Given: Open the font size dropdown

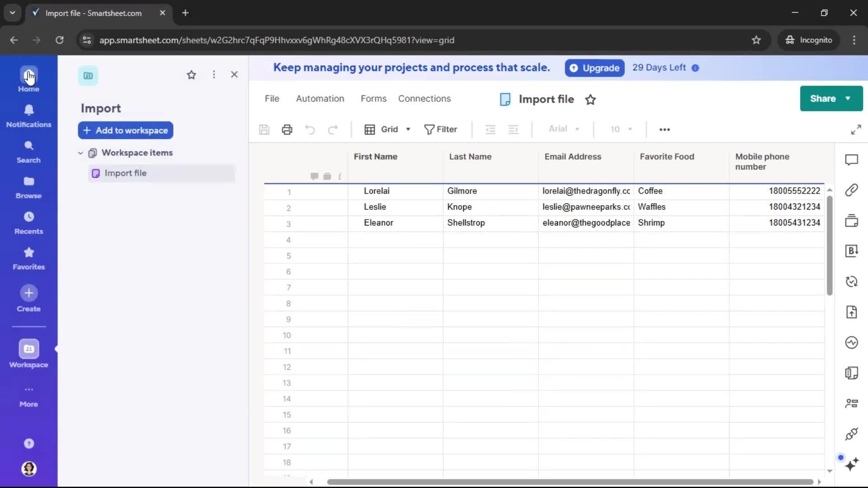Looking at the screenshot, I should coord(621,129).
